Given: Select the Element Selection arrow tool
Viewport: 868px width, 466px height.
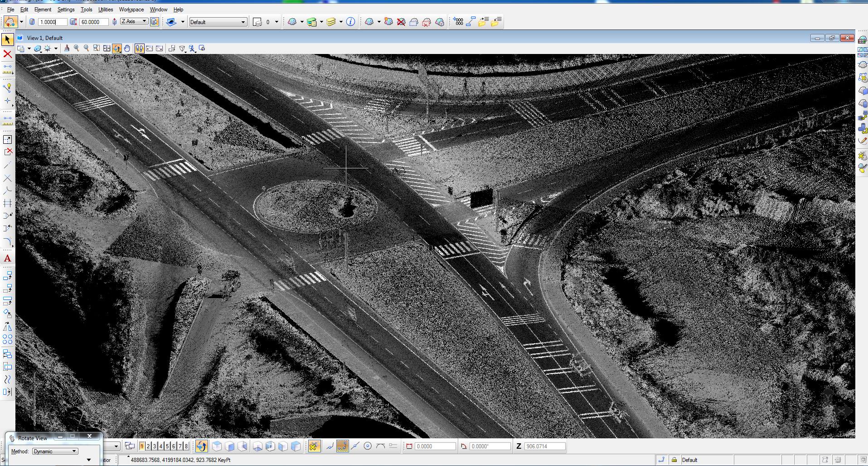Looking at the screenshot, I should [x=7, y=39].
